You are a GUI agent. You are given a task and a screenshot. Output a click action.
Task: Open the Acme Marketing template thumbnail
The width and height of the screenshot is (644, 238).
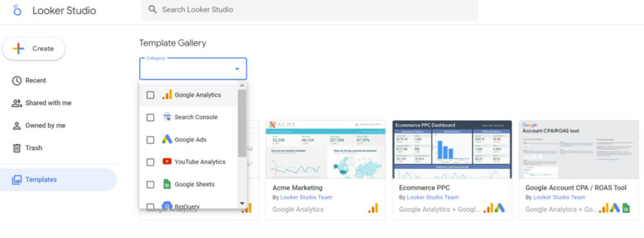326,149
